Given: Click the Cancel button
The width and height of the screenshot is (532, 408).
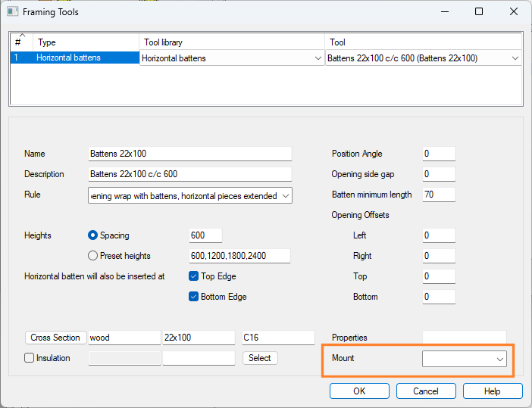Looking at the screenshot, I should click(x=426, y=391).
